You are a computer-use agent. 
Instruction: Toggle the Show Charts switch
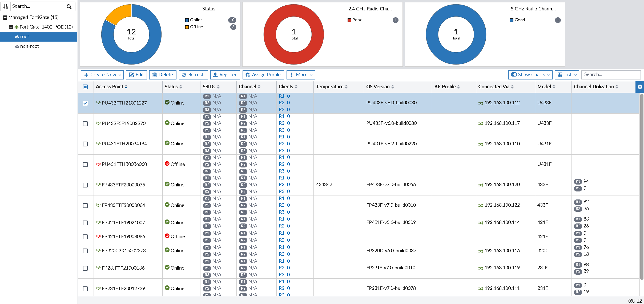tap(514, 75)
